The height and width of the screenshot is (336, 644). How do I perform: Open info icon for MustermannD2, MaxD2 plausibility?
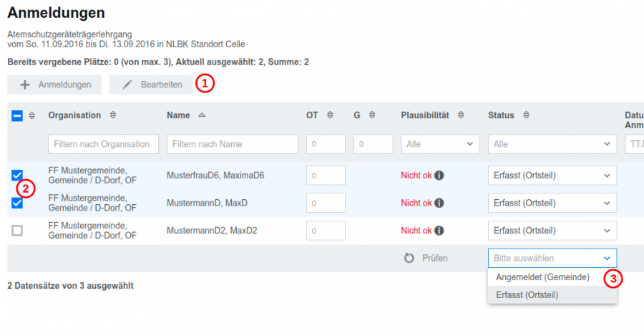tap(439, 231)
